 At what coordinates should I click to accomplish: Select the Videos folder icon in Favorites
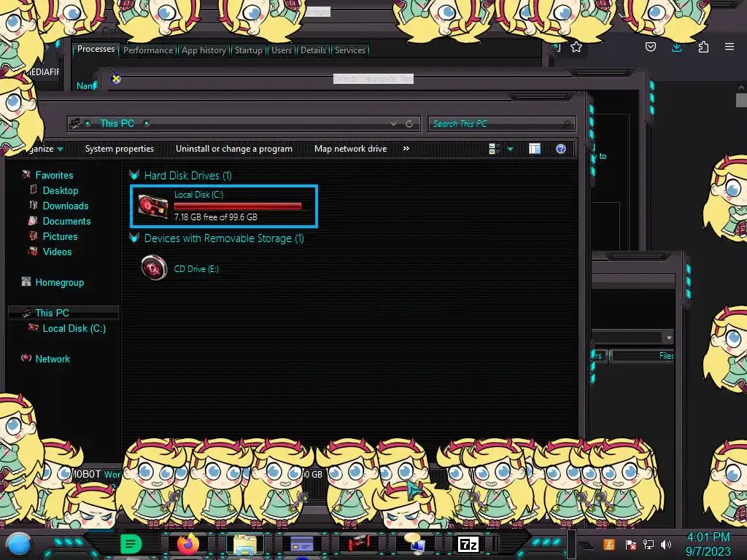coord(34,251)
